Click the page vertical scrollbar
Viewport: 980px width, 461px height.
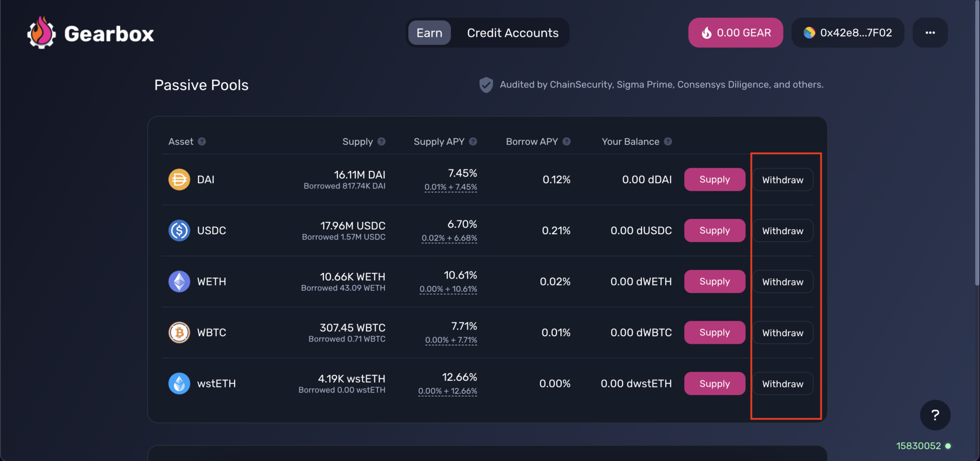pos(977,143)
